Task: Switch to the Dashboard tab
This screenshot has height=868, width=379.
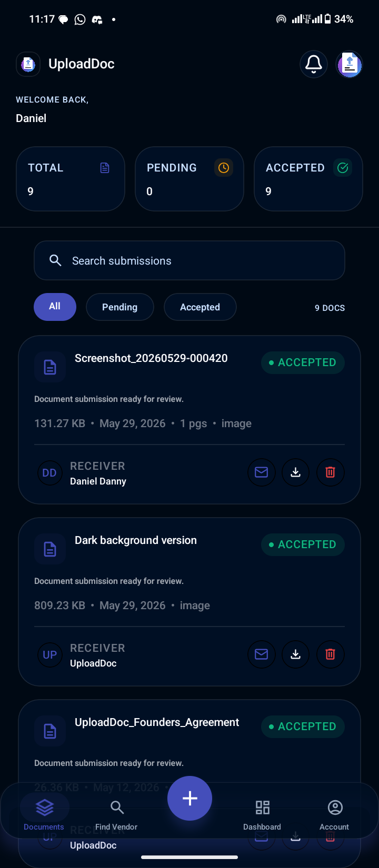Action: (x=262, y=815)
